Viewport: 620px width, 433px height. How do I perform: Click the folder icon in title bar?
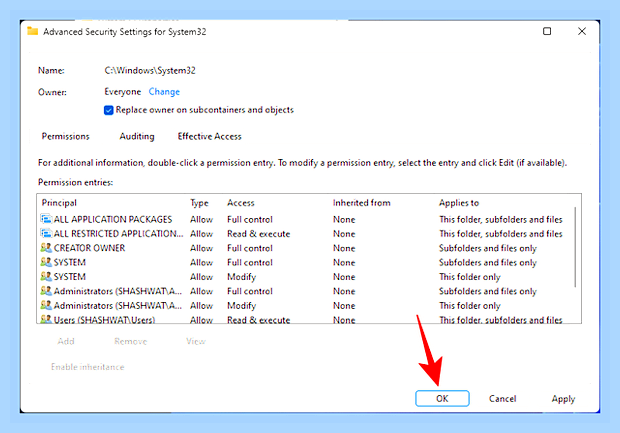click(x=32, y=31)
